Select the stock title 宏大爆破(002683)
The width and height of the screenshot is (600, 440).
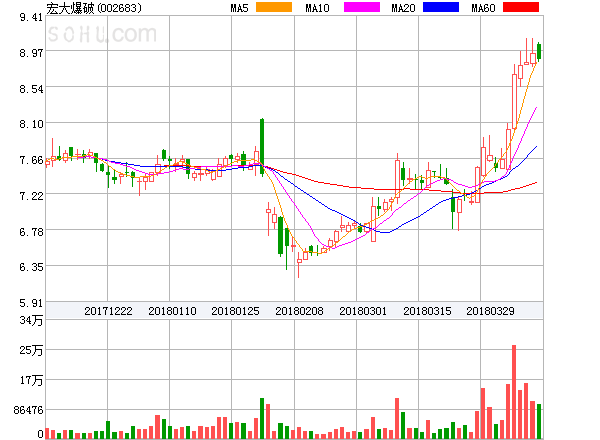94,8
